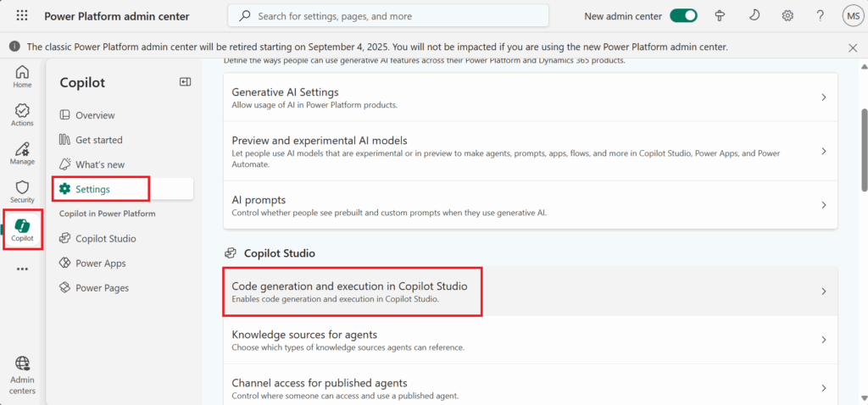Switch to dark mode moon icon
The image size is (868, 405).
coord(754,15)
